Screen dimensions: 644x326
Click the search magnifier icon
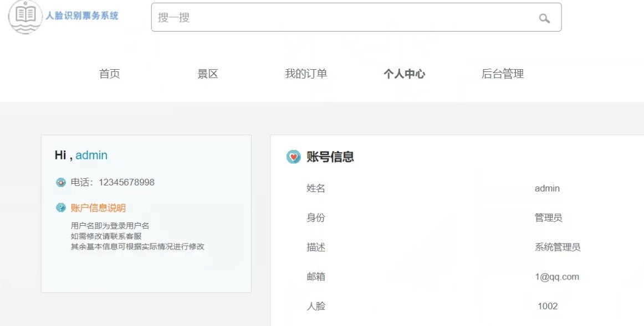click(x=544, y=18)
